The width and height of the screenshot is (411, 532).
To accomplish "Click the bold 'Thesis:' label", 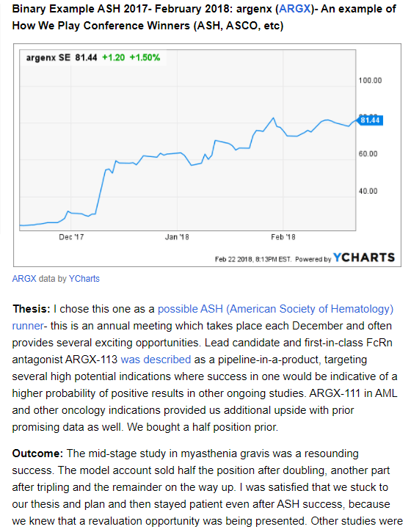I will point(32,309).
